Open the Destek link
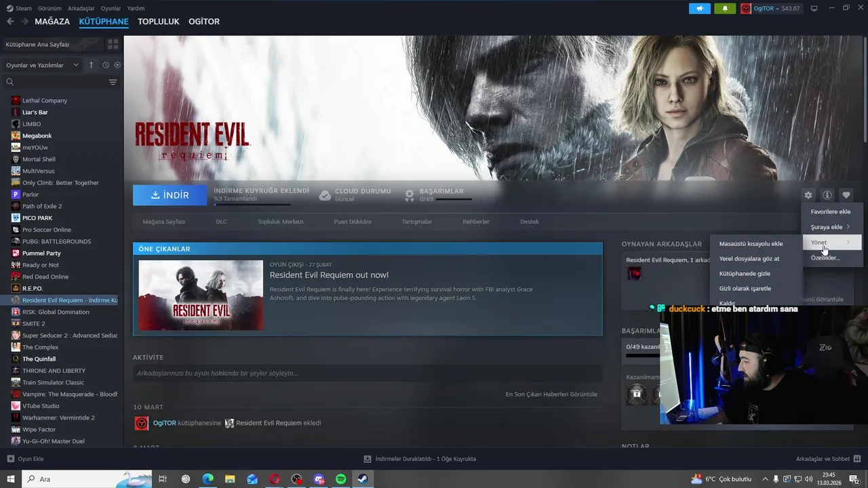This screenshot has width=868, height=488. click(530, 222)
